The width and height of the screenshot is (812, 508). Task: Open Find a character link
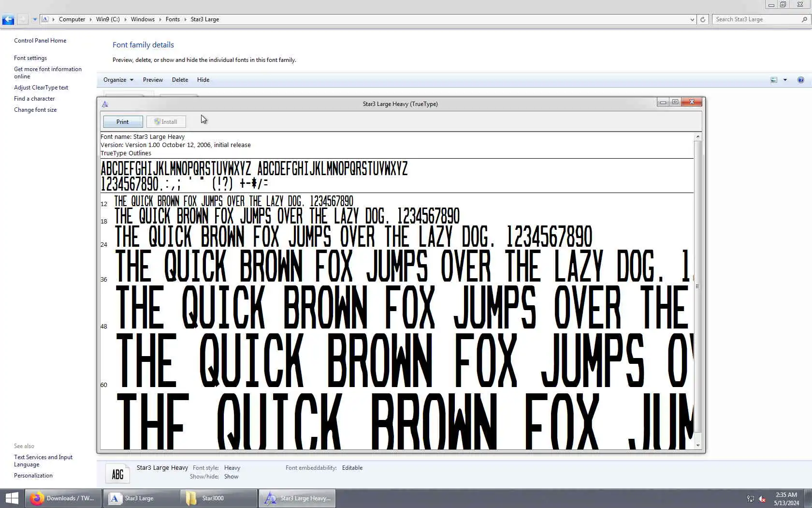tap(34, 99)
